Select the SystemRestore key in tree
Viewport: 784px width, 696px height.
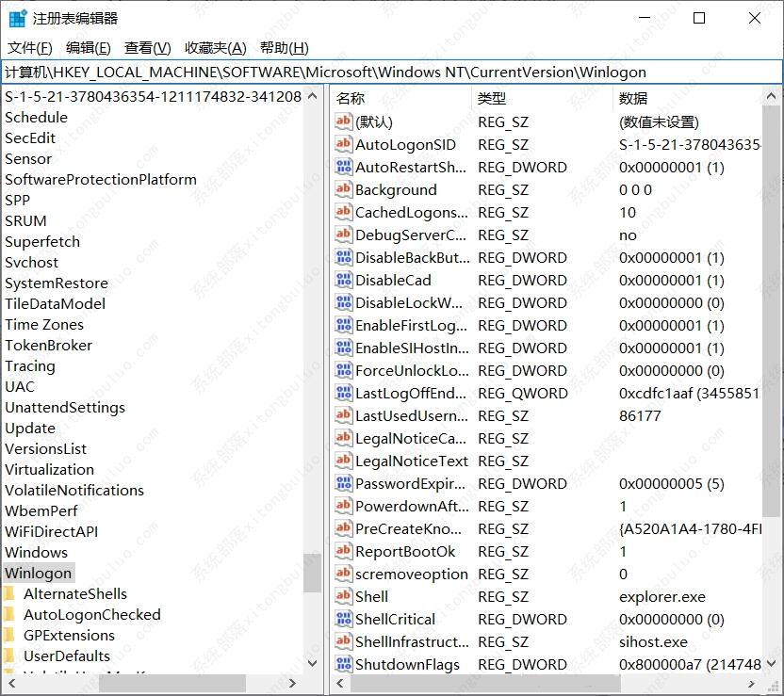click(x=57, y=283)
